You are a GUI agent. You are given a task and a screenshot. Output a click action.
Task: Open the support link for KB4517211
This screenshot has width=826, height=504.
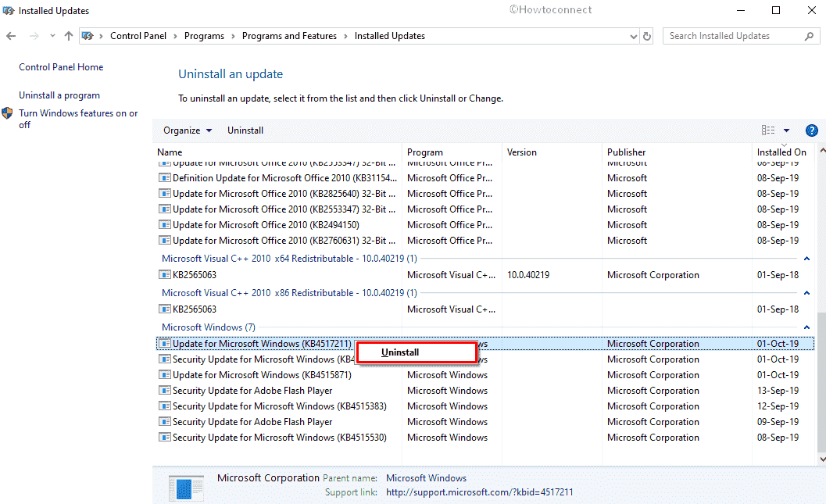[x=479, y=492]
